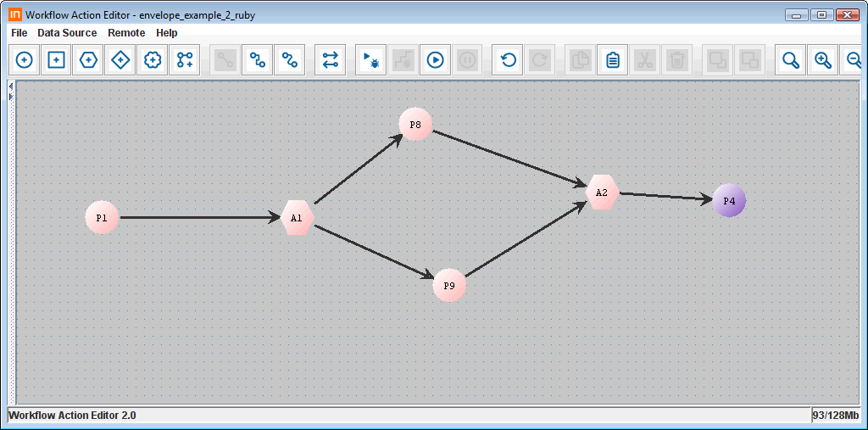This screenshot has width=868, height=430.
Task: Run the workflow with play button
Action: tap(435, 60)
